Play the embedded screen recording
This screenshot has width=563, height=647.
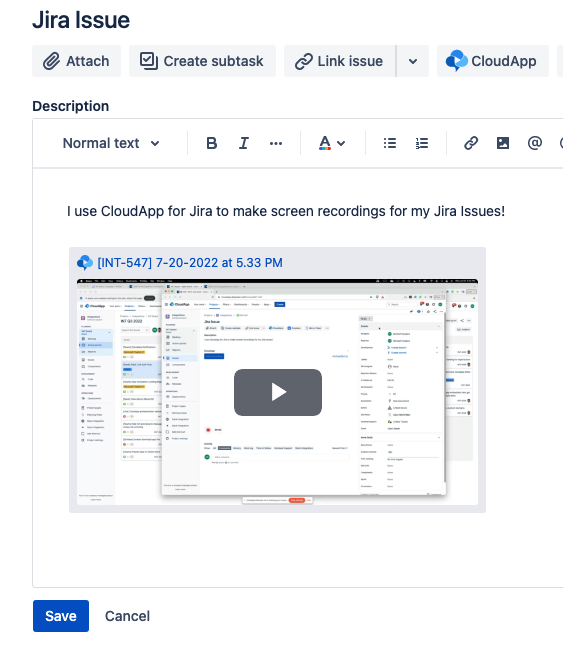click(x=278, y=392)
